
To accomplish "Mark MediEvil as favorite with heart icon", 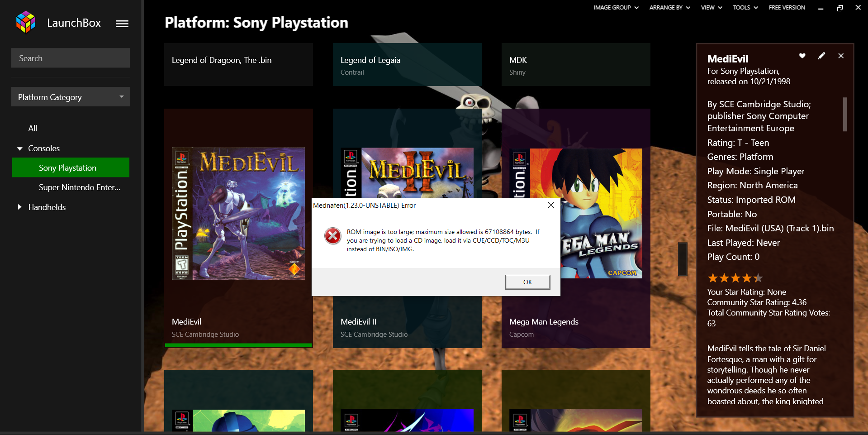I will pyautogui.click(x=802, y=56).
